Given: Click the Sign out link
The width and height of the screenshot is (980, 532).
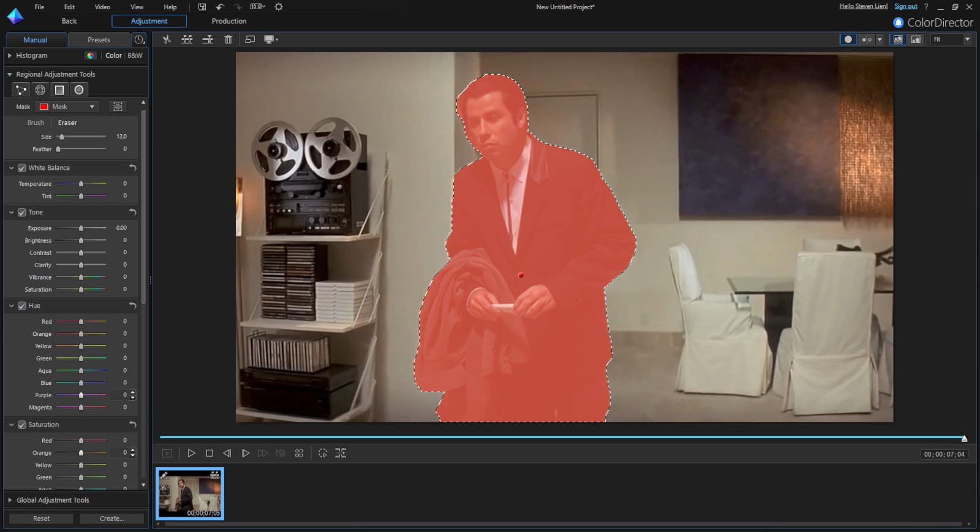Looking at the screenshot, I should coord(905,6).
